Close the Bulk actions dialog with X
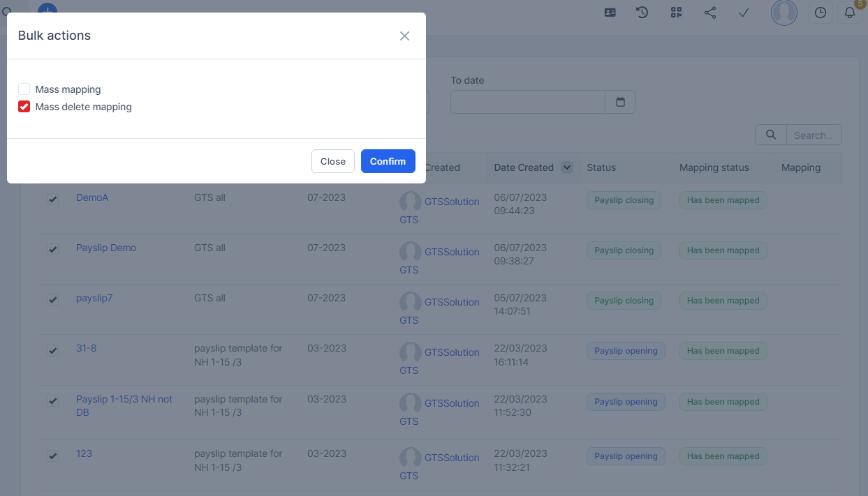Viewport: 868px width, 496px height. pyautogui.click(x=404, y=36)
